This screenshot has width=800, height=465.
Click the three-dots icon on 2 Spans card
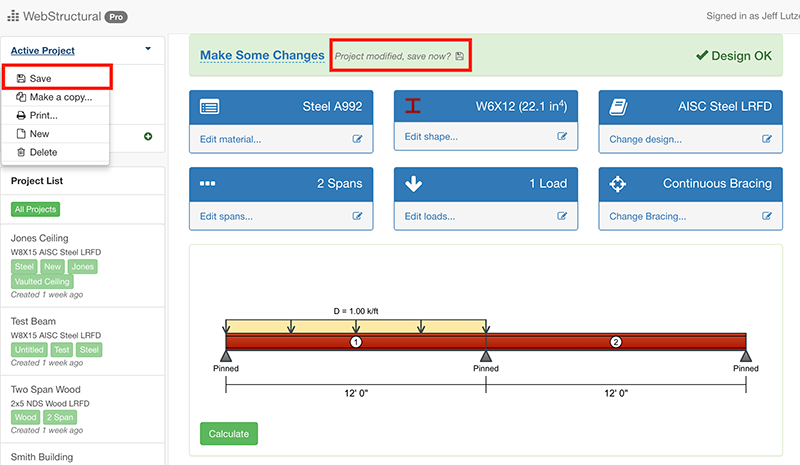[x=207, y=183]
